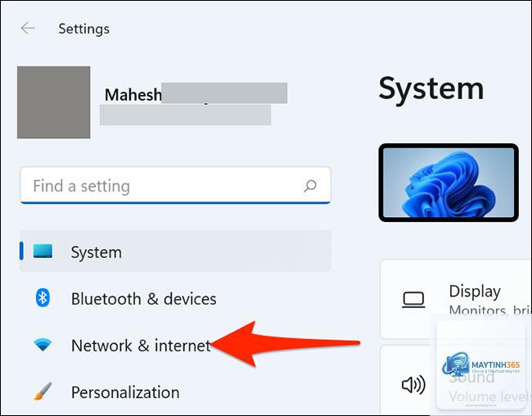The image size is (532, 416).
Task: Click the laptop Display icon
Action: click(413, 300)
